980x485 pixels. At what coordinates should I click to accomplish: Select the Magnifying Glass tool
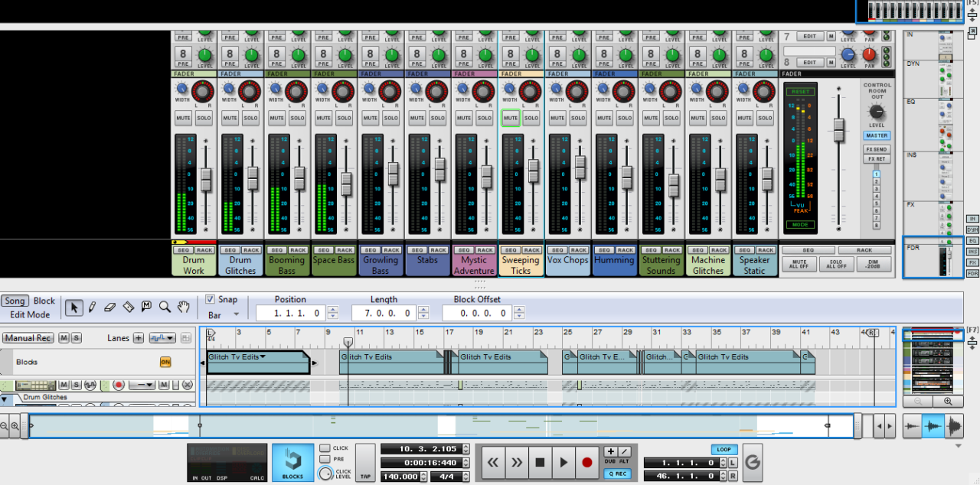[165, 307]
